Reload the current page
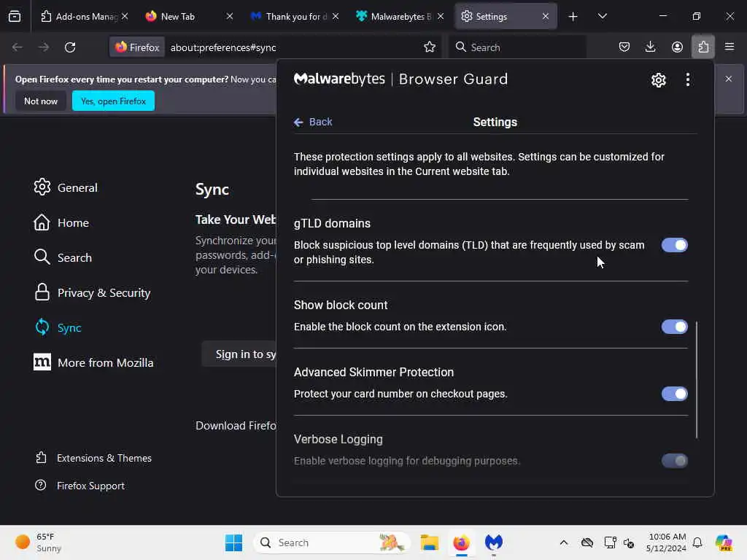 pyautogui.click(x=70, y=47)
